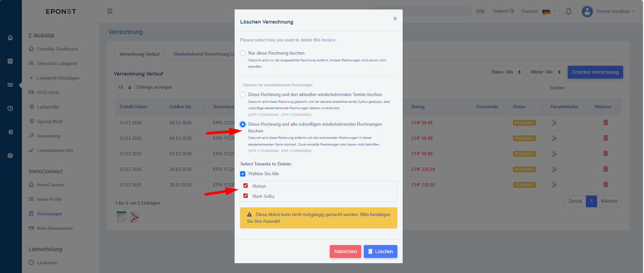Untick the Mohan tenant checkbox

(x=246, y=186)
